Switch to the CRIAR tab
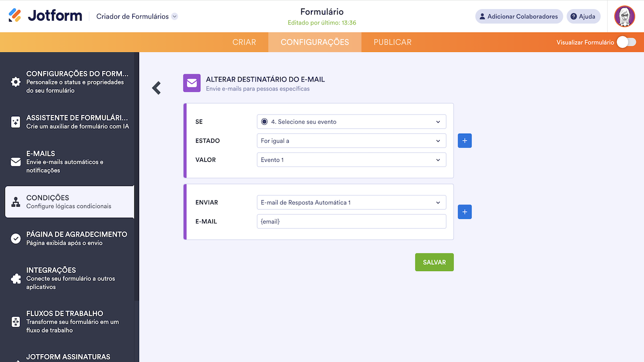This screenshot has height=362, width=644. pyautogui.click(x=245, y=42)
